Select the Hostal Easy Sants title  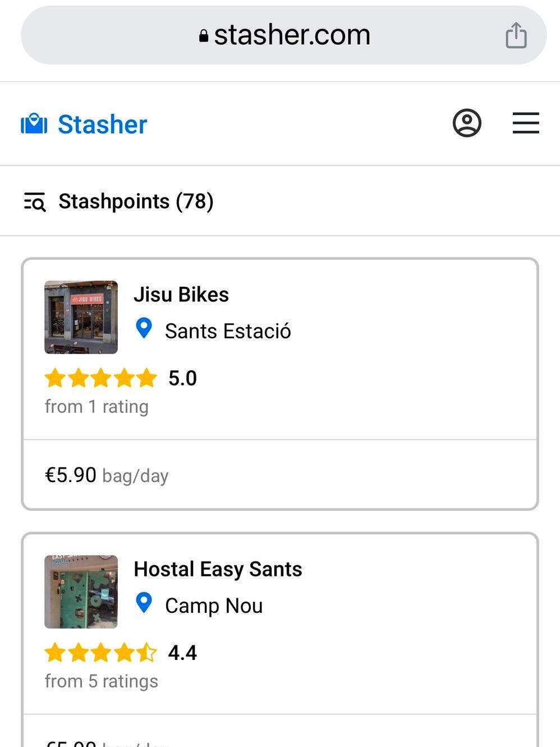coord(218,569)
